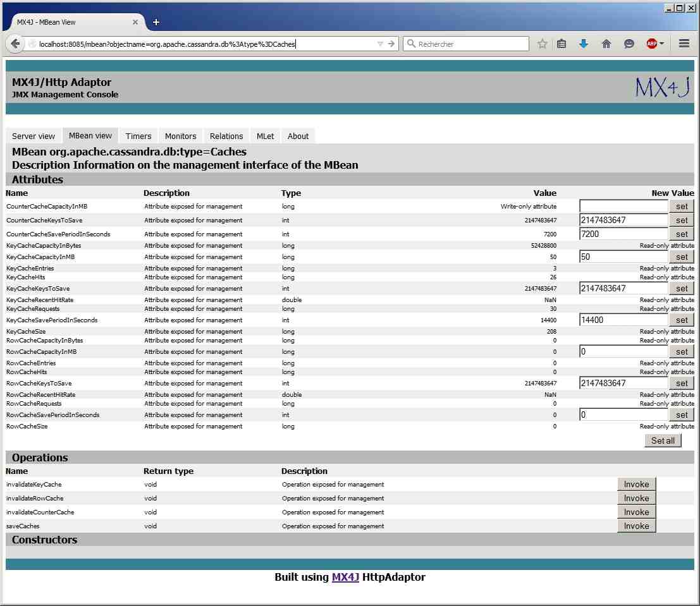Follow the MX4J link in footer
700x606 pixels.
[345, 577]
